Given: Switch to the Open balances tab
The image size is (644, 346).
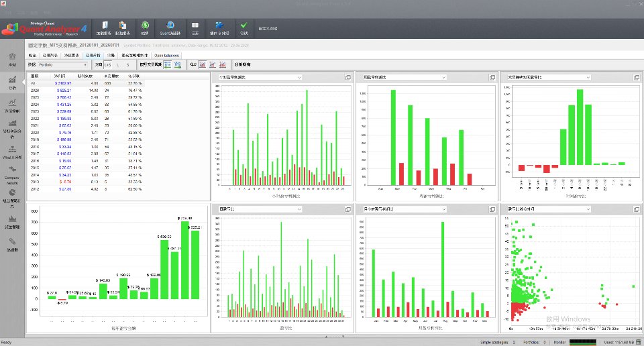Looking at the screenshot, I should point(166,56).
